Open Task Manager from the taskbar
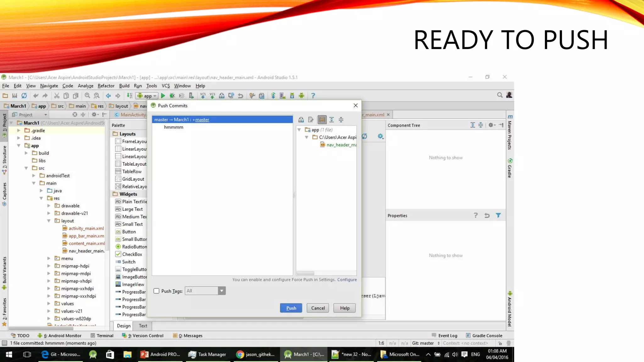Viewport: 644px width, 362px height. click(x=208, y=354)
